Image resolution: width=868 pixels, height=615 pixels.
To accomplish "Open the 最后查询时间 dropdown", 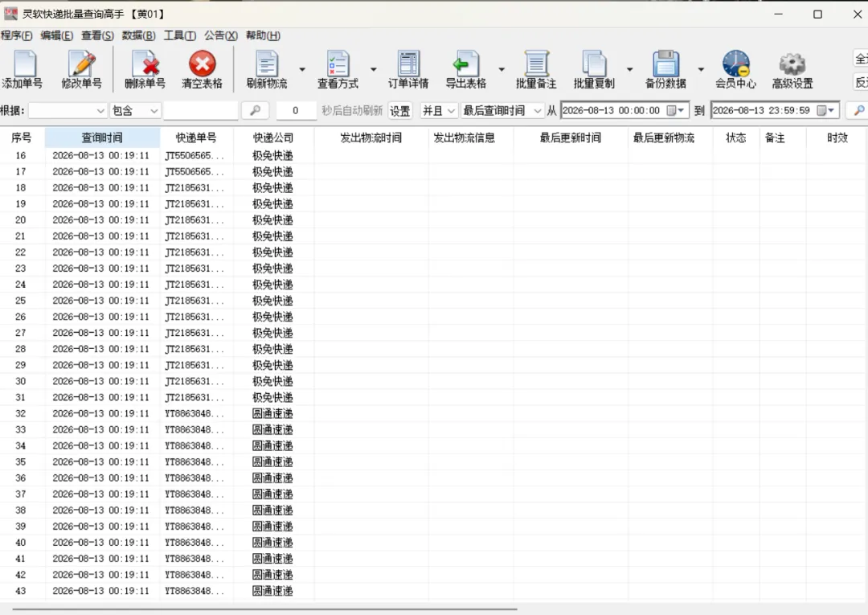I will point(502,111).
